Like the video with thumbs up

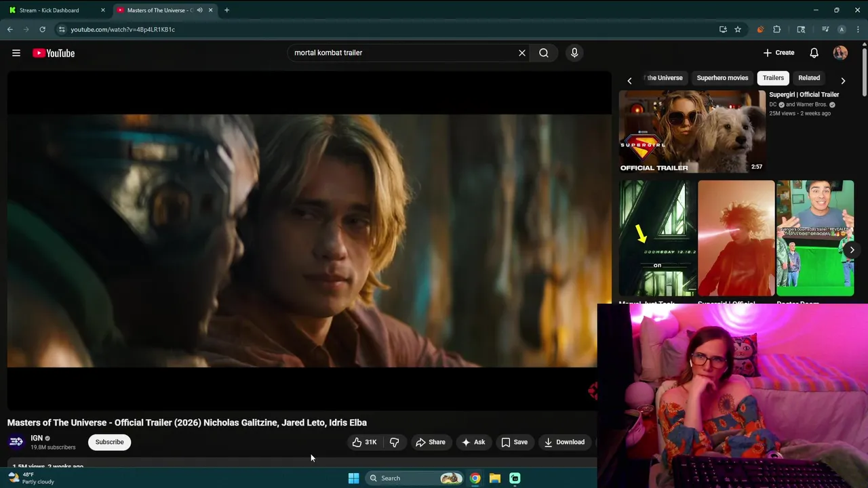point(364,442)
